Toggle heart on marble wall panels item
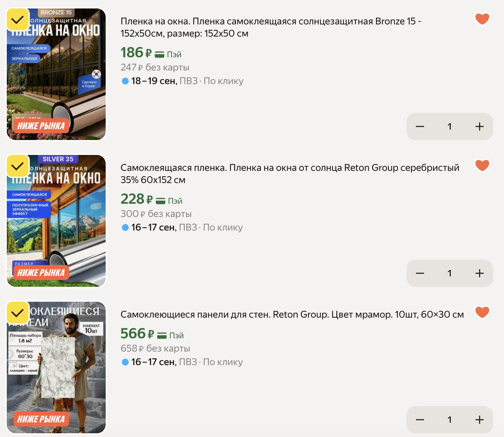504x437 pixels. (x=482, y=312)
